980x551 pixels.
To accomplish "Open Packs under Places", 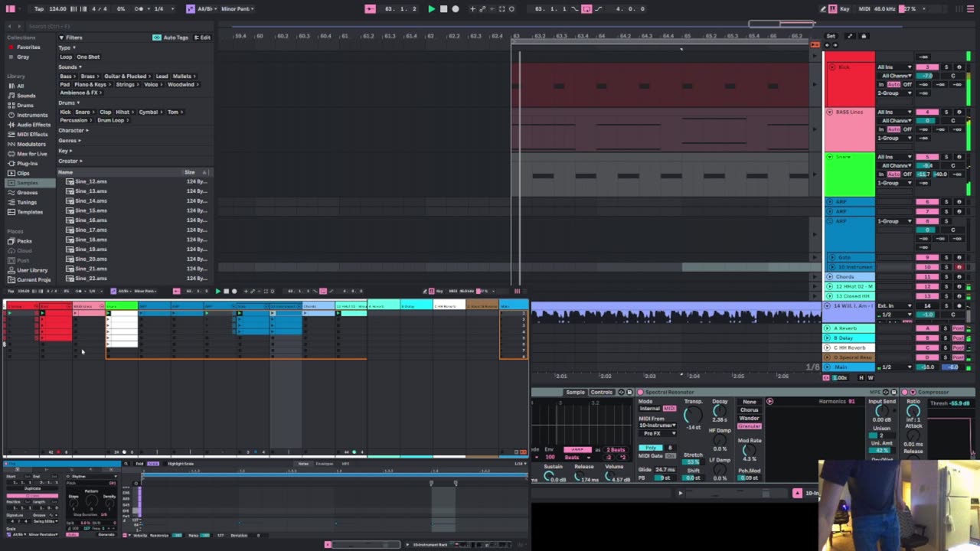I will 24,241.
